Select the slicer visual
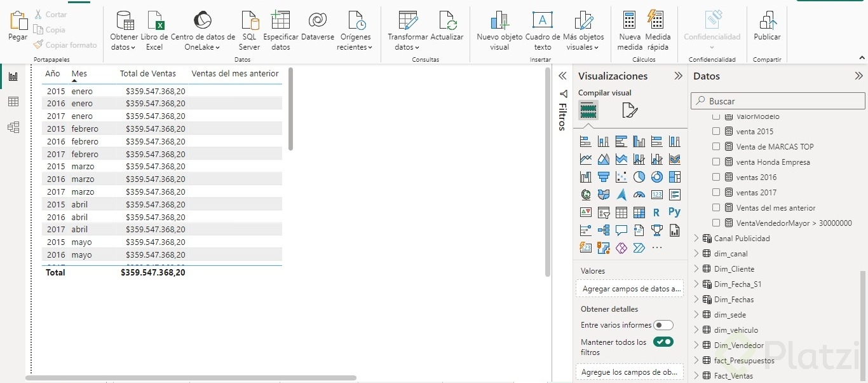Image resolution: width=868 pixels, height=383 pixels. [604, 212]
